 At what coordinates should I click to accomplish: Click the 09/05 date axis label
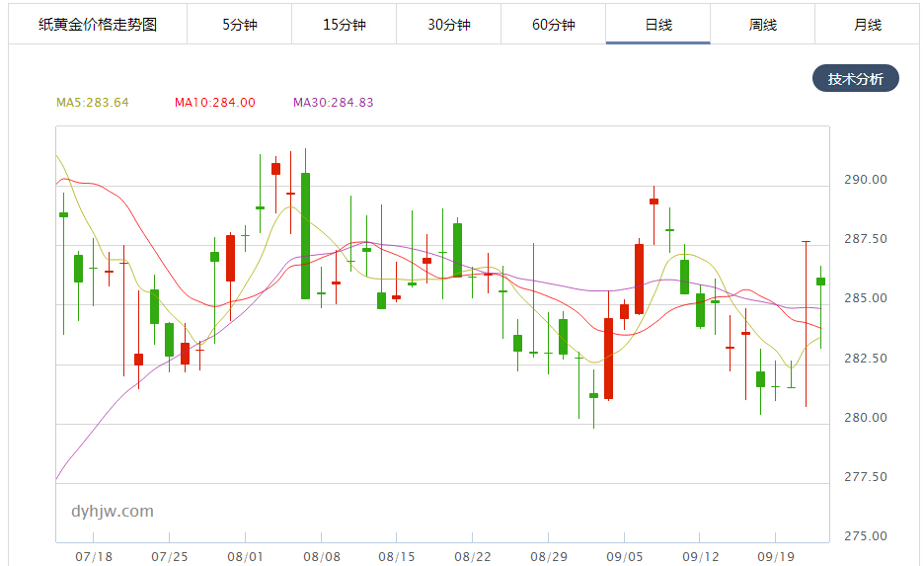[x=625, y=556]
